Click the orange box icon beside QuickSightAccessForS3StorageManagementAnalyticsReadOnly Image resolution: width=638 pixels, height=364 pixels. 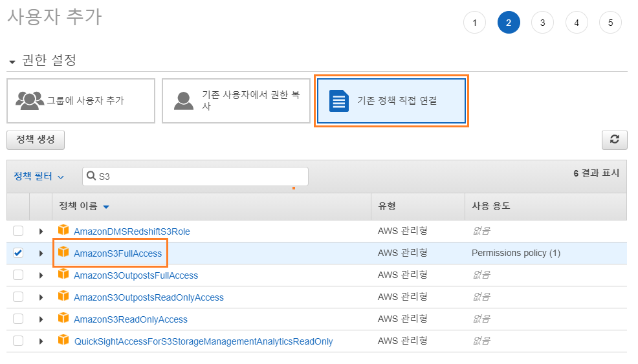coord(63,340)
